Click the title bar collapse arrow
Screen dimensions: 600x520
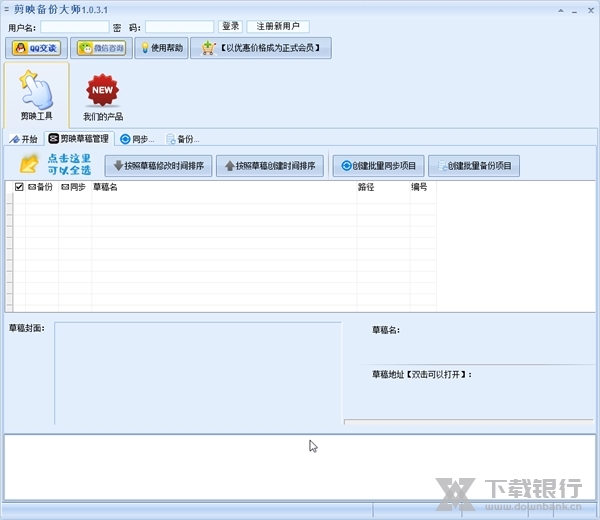tap(561, 10)
